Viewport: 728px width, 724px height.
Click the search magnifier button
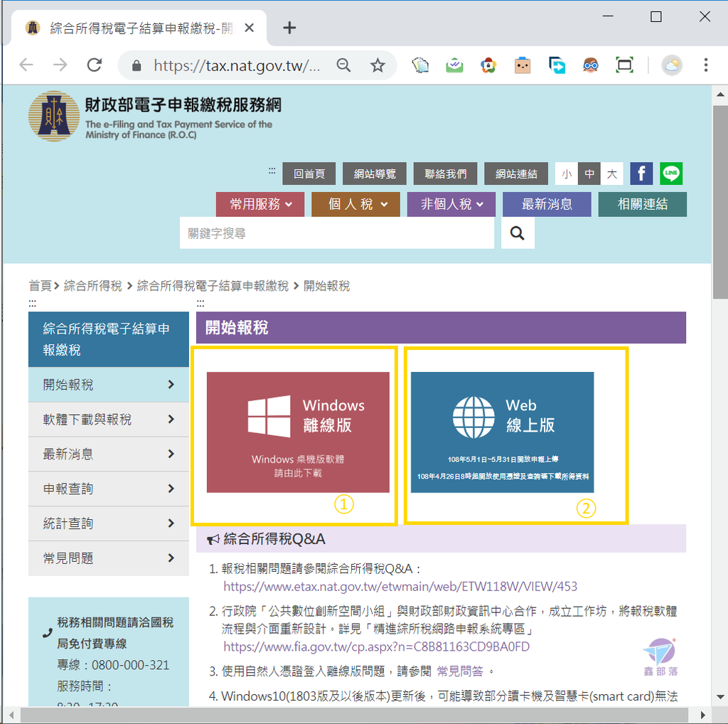point(518,233)
